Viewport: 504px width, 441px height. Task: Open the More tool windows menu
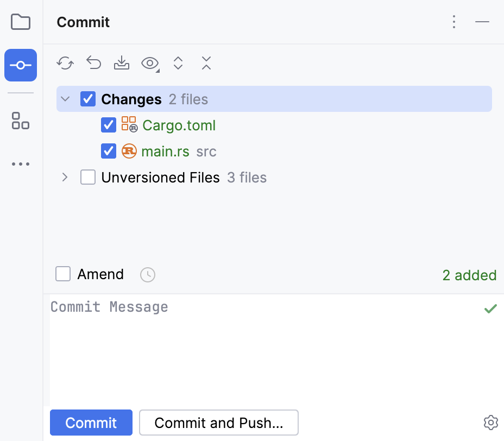click(20, 164)
